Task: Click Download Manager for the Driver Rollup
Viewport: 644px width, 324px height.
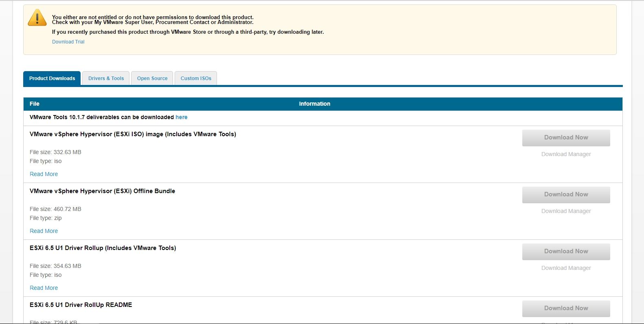Action: pos(566,268)
